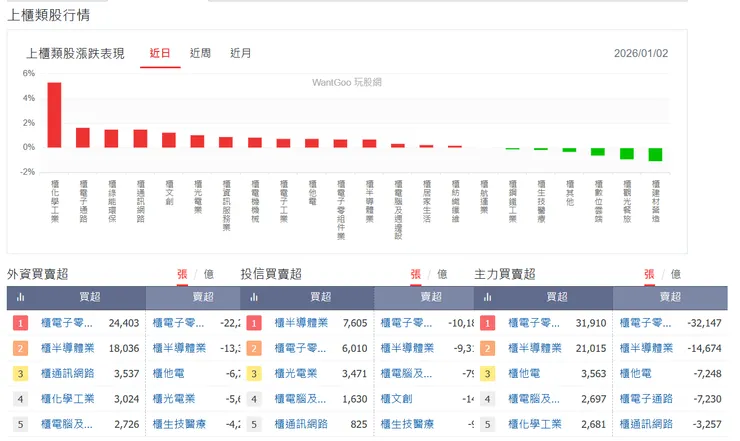Open 櫃文創 link in 投信 賣超 list
The width and height of the screenshot is (740, 441).
pyautogui.click(x=396, y=399)
